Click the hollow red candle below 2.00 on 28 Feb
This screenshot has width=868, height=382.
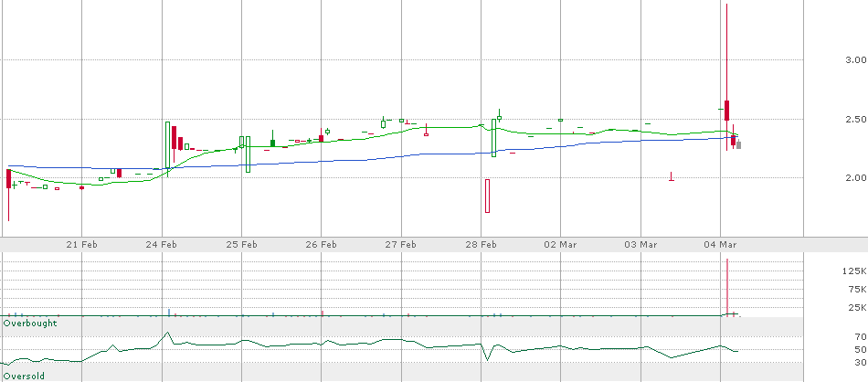coord(488,196)
